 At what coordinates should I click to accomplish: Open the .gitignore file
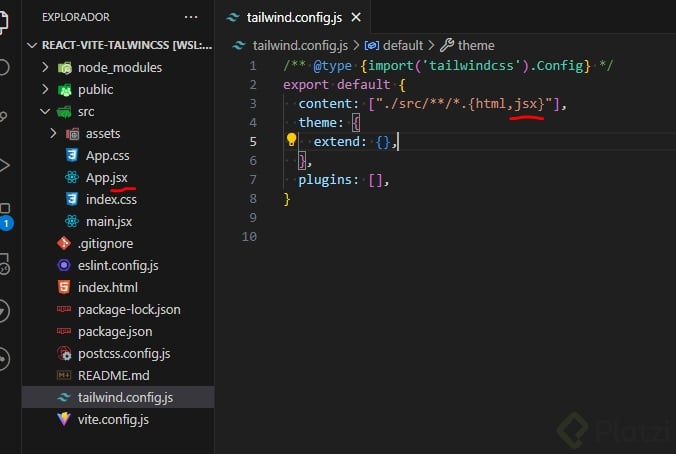pos(105,244)
